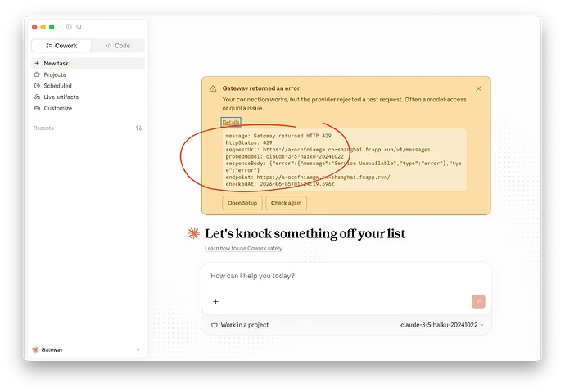Click the Open Setup button
Image resolution: width=565 pixels, height=392 pixels.
pos(242,203)
